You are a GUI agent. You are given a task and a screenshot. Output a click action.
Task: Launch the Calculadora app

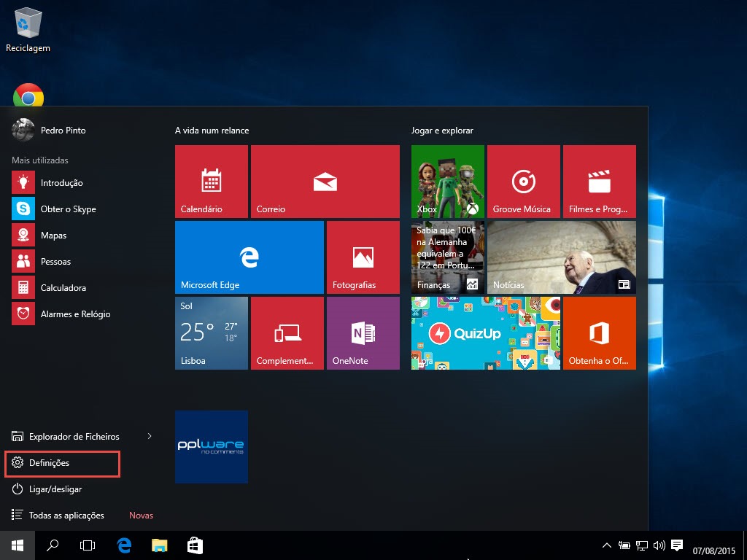pos(57,287)
